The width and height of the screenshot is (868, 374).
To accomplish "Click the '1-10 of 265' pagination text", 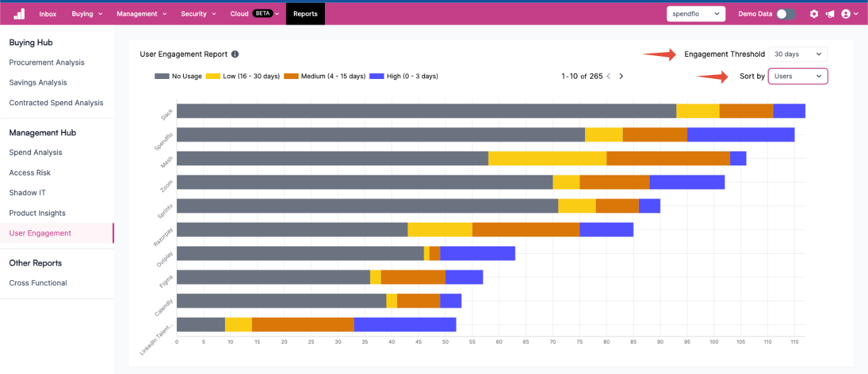I will coord(582,76).
